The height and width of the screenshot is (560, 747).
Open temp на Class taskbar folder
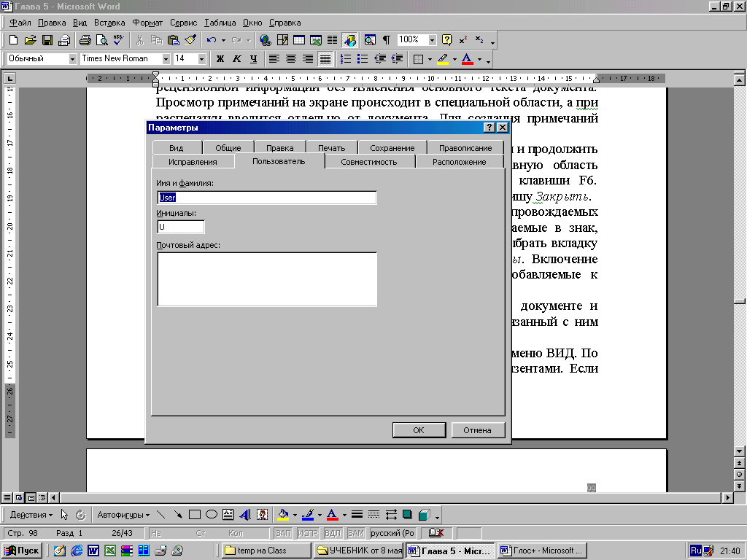(267, 551)
